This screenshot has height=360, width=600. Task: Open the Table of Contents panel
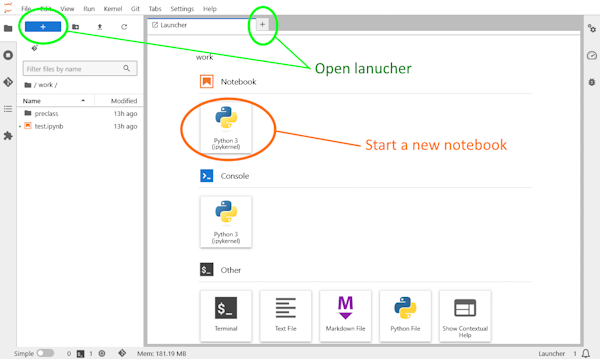pyautogui.click(x=8, y=109)
